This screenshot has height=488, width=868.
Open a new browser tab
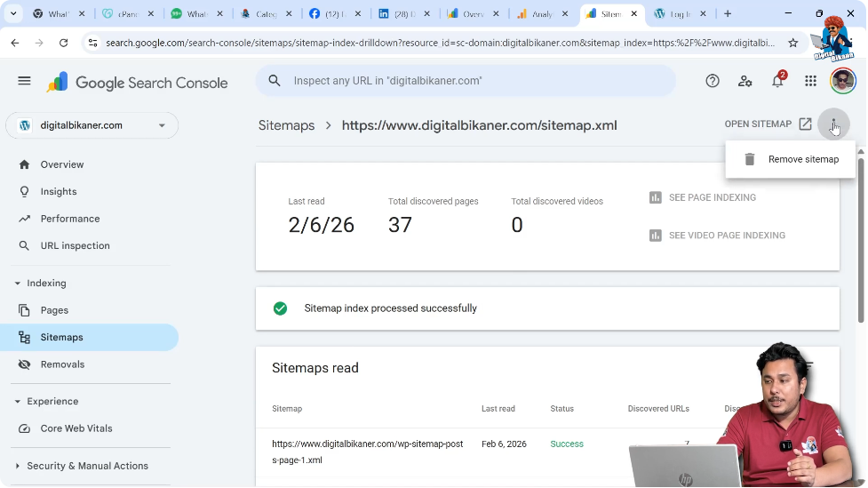(x=728, y=14)
